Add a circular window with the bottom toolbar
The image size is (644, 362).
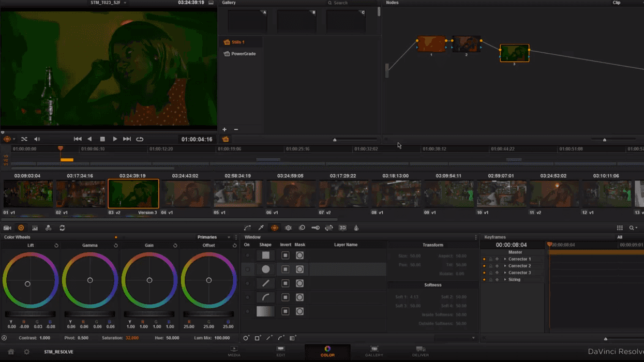(246, 338)
